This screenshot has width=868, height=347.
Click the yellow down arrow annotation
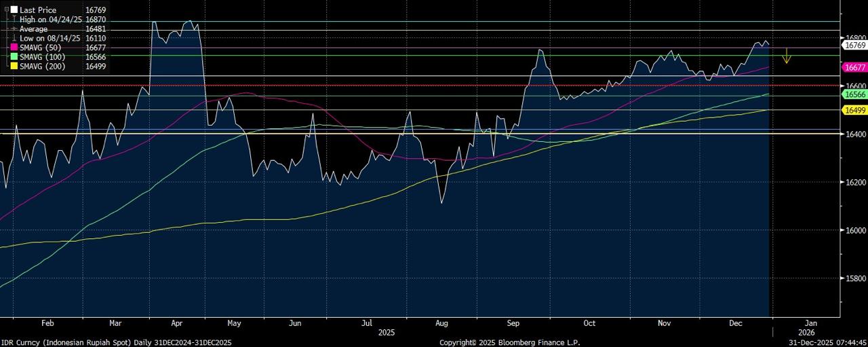tap(787, 56)
